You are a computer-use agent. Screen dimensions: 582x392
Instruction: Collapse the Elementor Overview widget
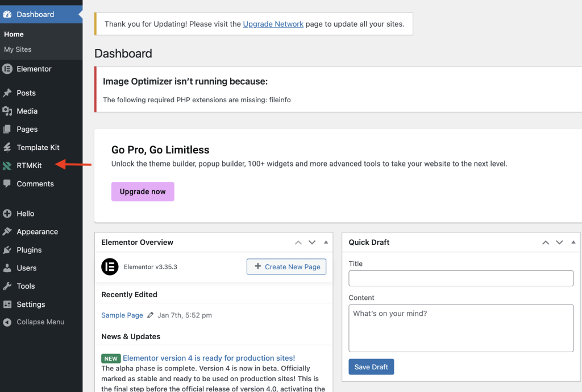pyautogui.click(x=326, y=243)
